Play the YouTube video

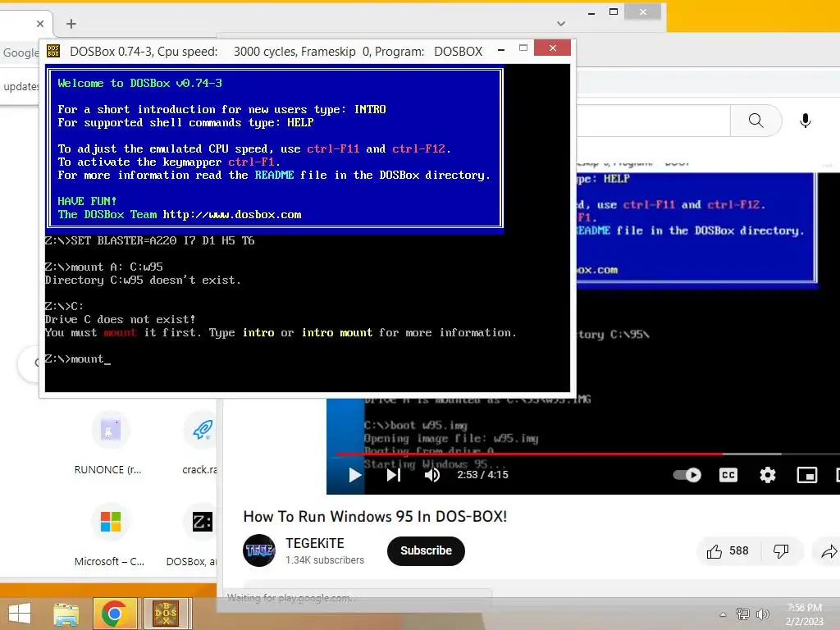pyautogui.click(x=354, y=475)
